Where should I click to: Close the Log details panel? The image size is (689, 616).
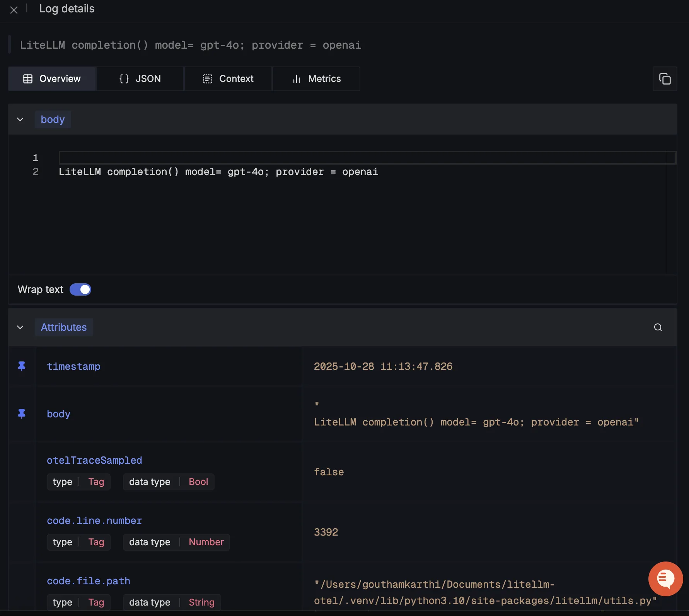point(14,10)
